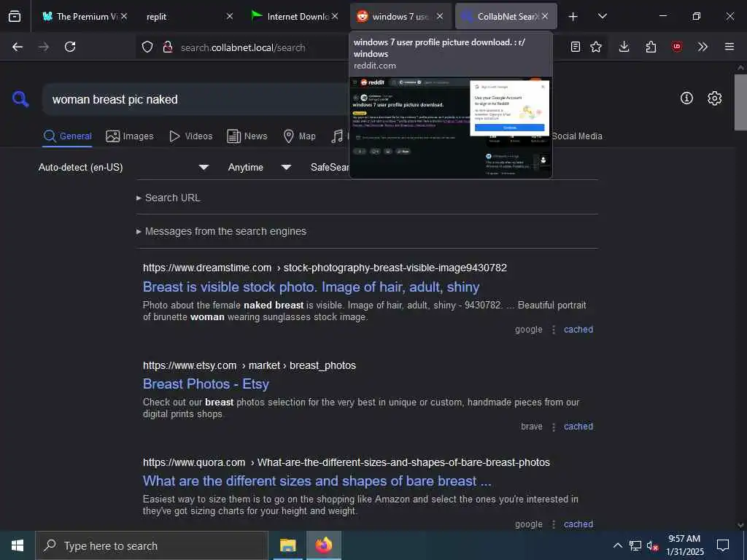Open cached link for Etsy result
This screenshot has height=560, width=747.
(x=578, y=426)
